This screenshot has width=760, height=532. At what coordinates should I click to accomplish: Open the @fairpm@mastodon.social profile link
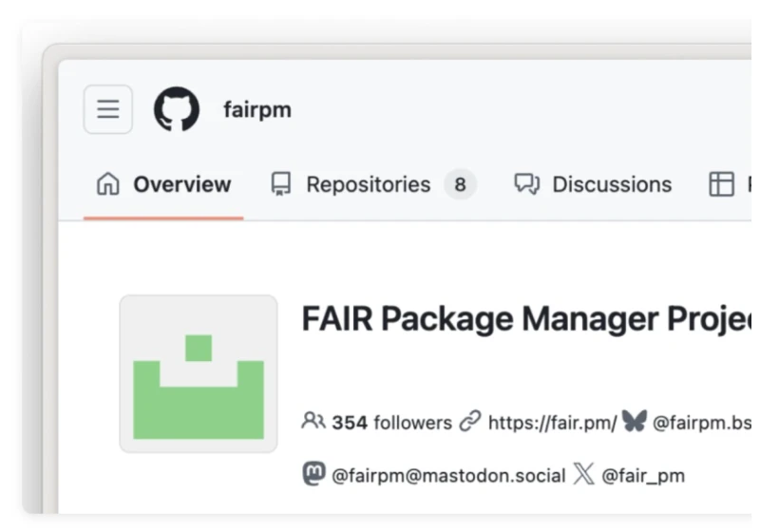[x=448, y=476]
